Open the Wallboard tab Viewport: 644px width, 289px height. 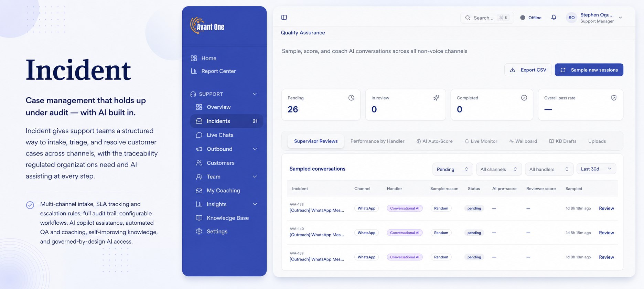click(523, 141)
